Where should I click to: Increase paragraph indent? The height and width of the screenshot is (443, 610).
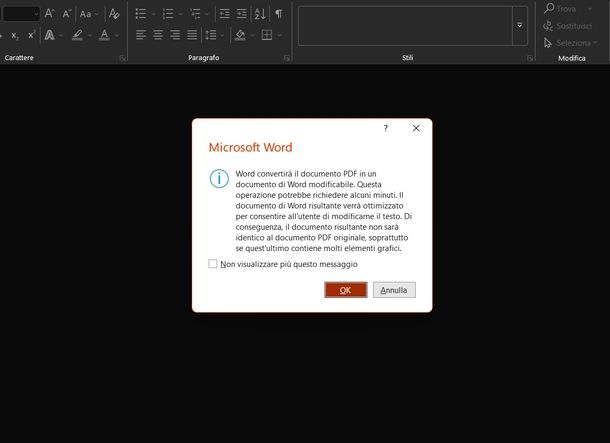click(x=242, y=14)
